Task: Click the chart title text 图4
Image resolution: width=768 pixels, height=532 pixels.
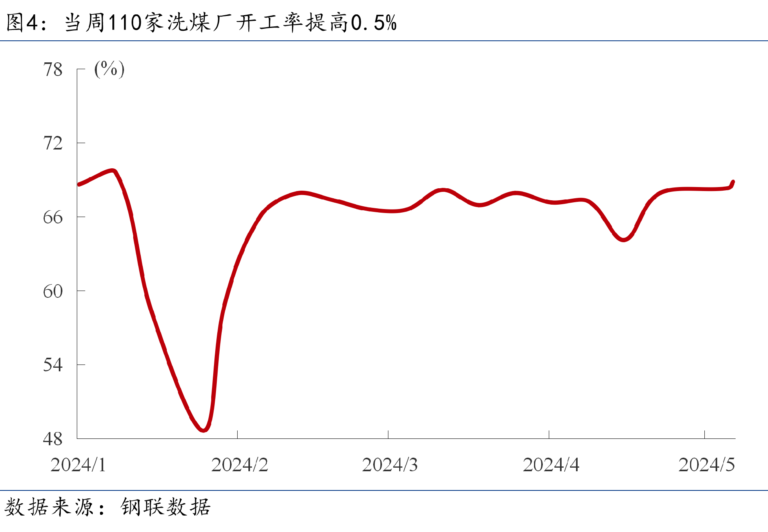Action: pyautogui.click(x=22, y=22)
